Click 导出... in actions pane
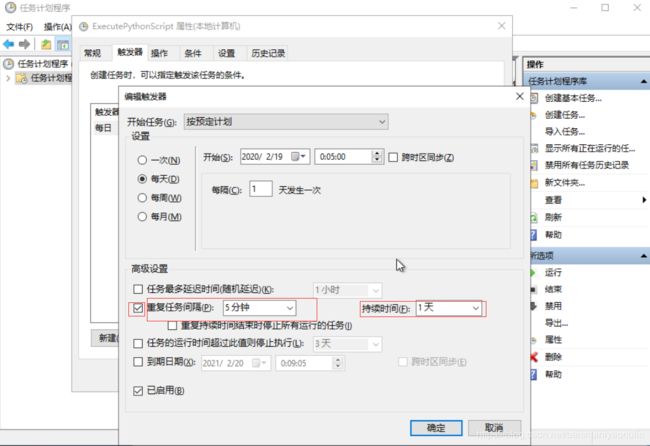The width and height of the screenshot is (650, 446). (556, 323)
